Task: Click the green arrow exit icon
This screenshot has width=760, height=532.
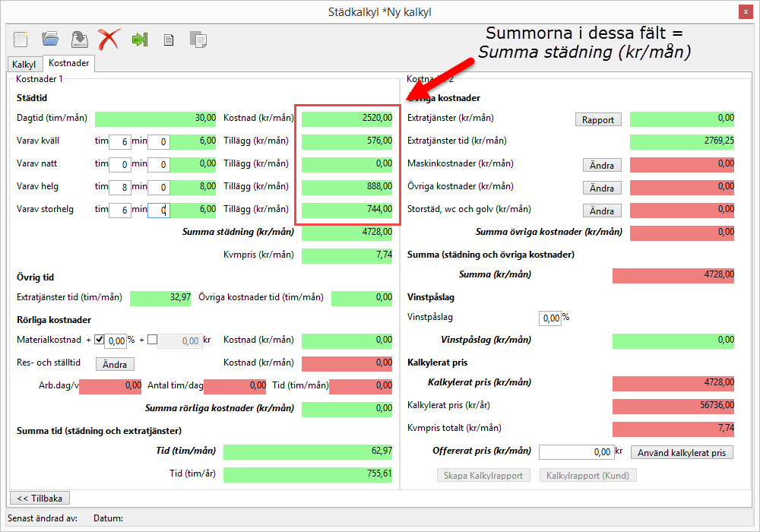Action: (x=139, y=39)
